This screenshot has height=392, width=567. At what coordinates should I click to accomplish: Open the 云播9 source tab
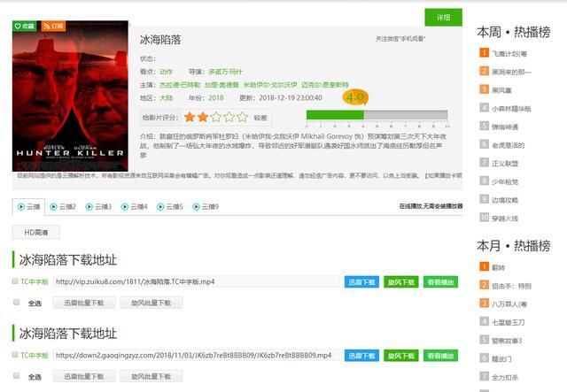point(206,207)
